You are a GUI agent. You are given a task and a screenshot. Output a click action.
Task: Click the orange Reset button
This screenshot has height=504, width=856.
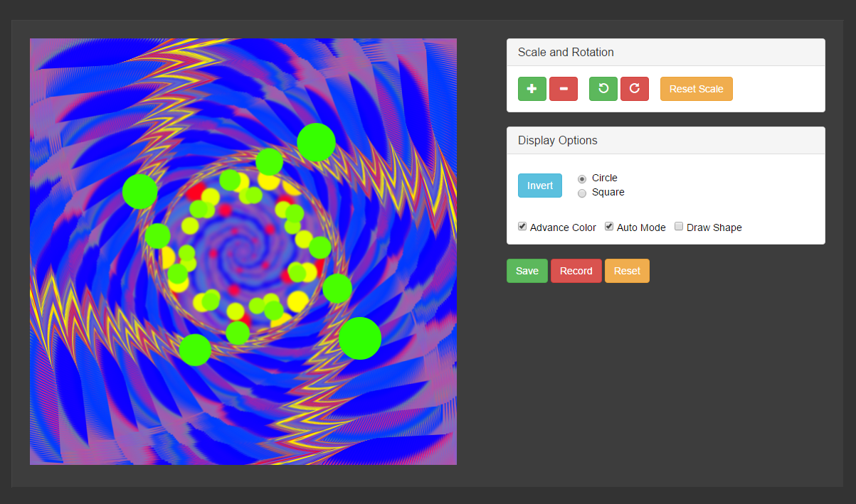click(x=627, y=271)
